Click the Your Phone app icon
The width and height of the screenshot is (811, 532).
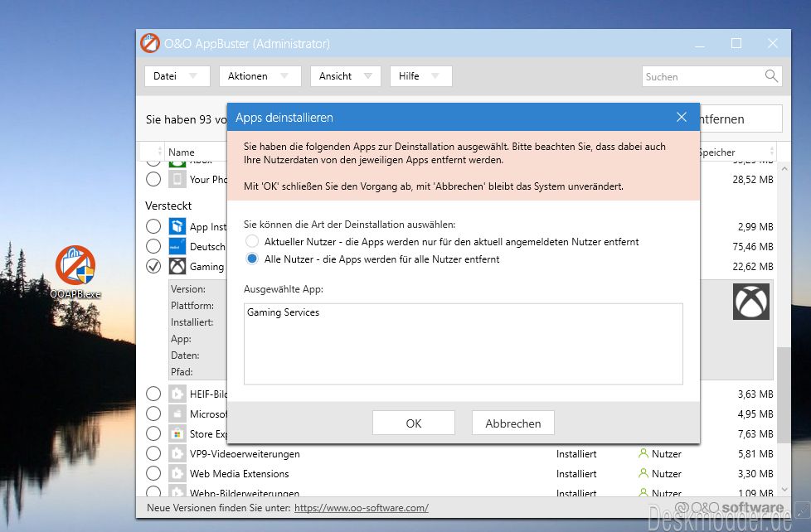(177, 179)
